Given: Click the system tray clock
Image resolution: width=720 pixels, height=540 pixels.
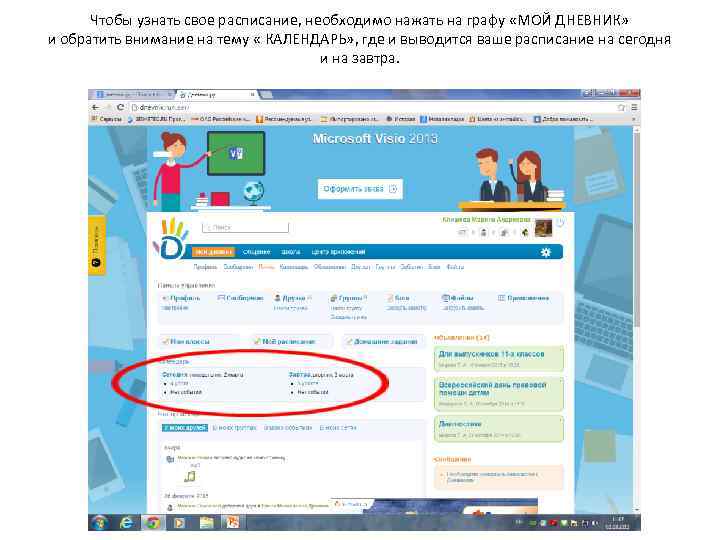Looking at the screenshot, I should point(617,523).
